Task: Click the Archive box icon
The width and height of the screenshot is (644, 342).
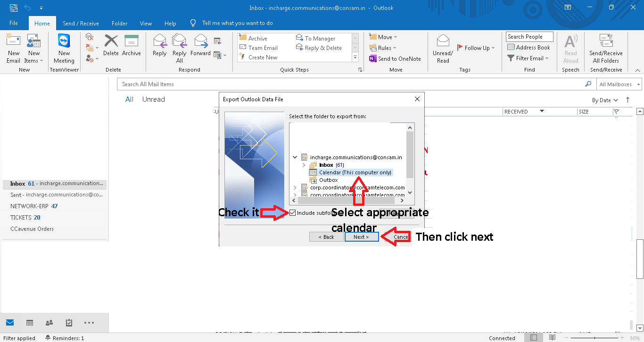Action: coord(131,40)
